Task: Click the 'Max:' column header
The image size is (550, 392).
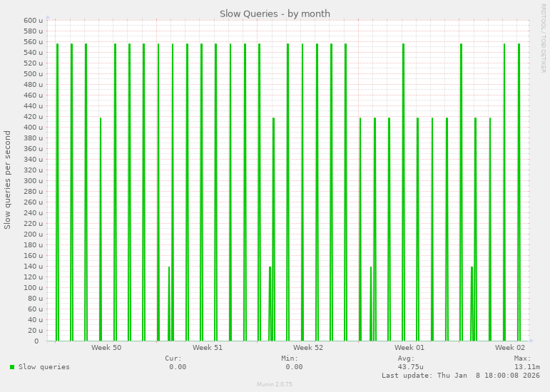Action: [523, 359]
